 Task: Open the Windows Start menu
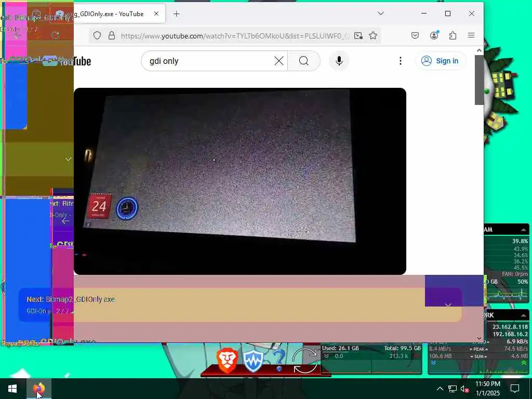coord(12,389)
